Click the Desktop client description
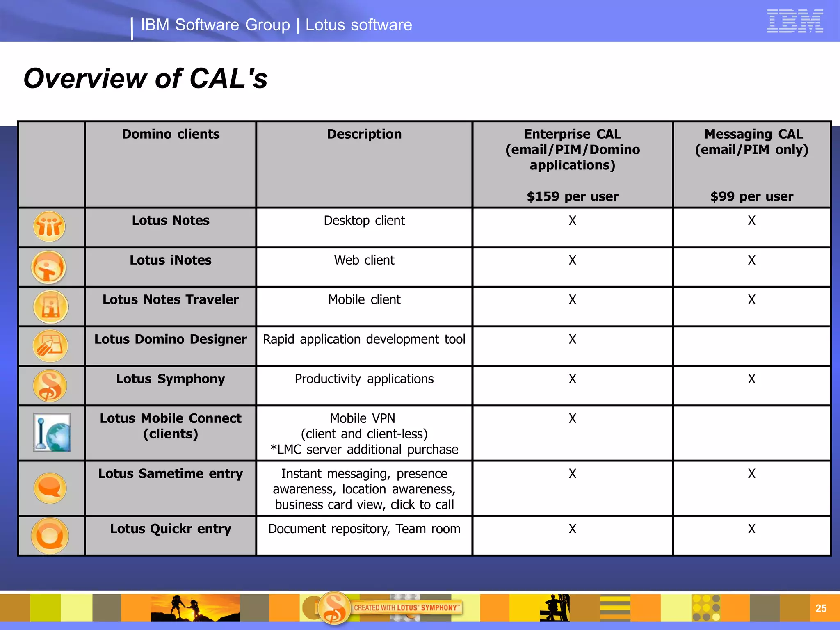 coord(364,221)
